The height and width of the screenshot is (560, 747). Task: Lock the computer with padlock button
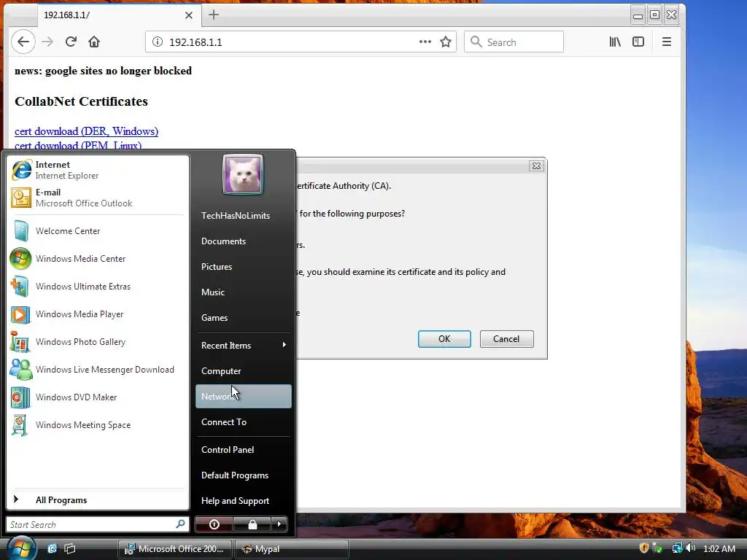252,524
